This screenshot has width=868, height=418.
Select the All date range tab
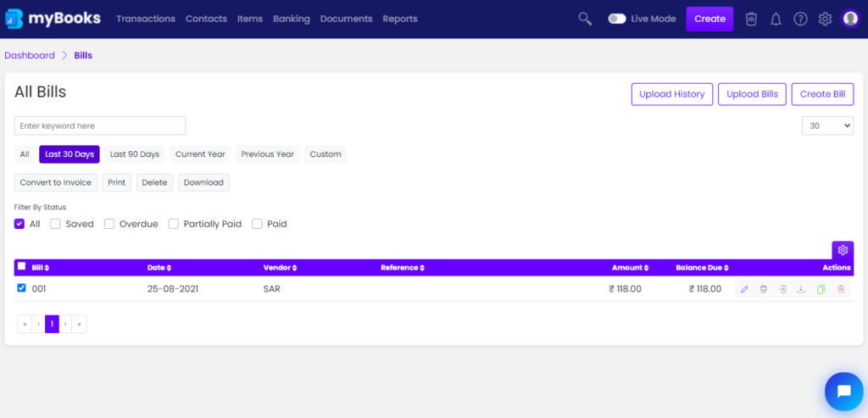pyautogui.click(x=25, y=154)
